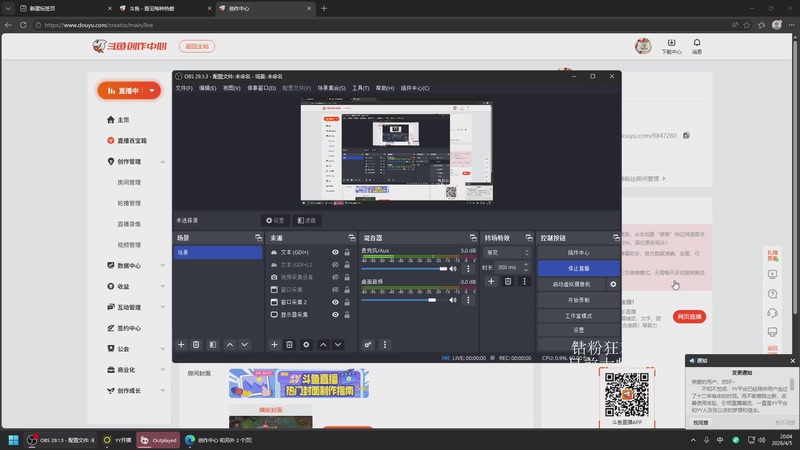Click 插件中心 button in OBS controls
The height and width of the screenshot is (450, 800).
(579, 253)
